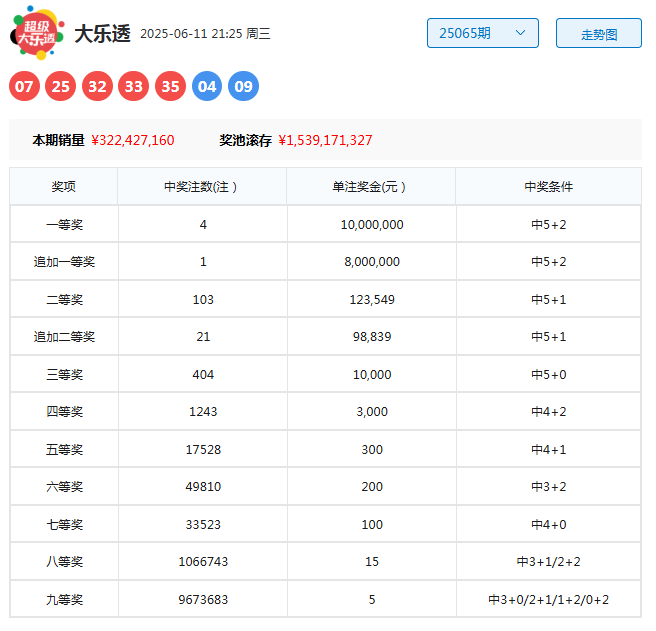Click the 五等奖 row label

click(64, 450)
